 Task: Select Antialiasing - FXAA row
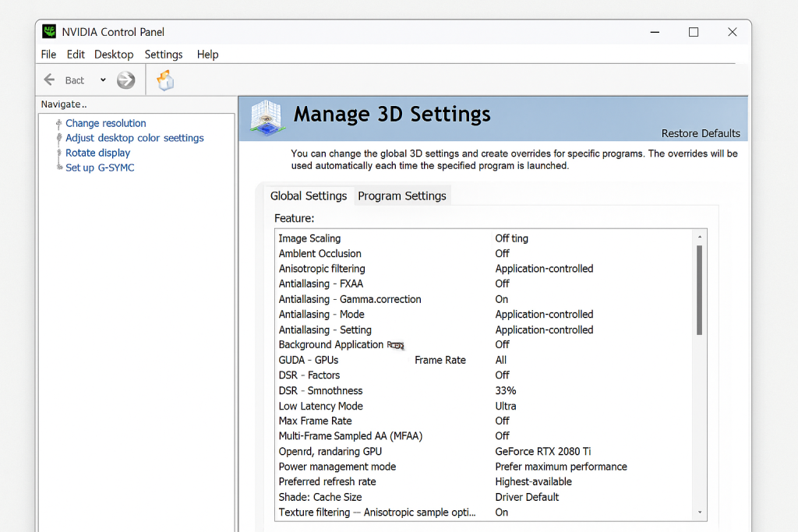[x=483, y=284]
